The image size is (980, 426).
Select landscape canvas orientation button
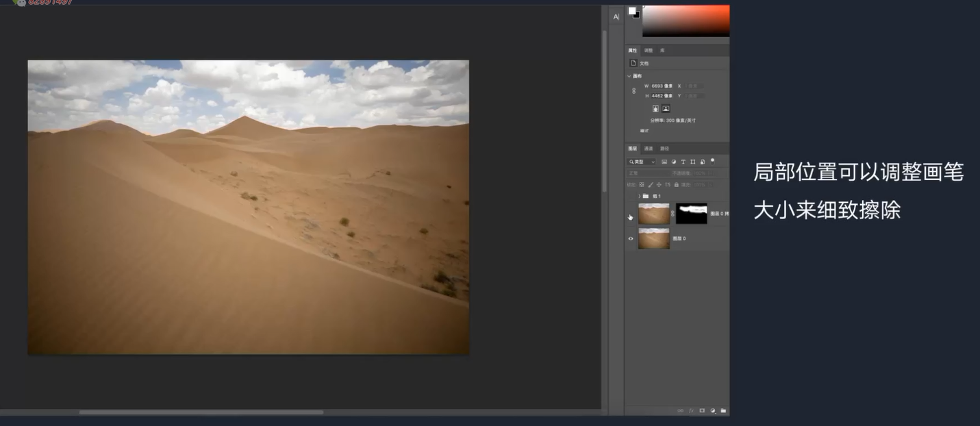tap(666, 109)
